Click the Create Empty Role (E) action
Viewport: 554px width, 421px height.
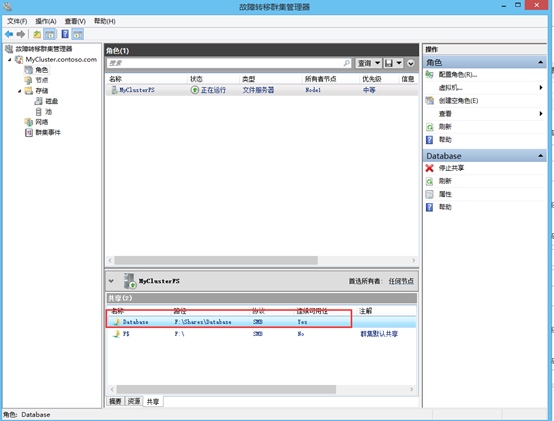(458, 101)
